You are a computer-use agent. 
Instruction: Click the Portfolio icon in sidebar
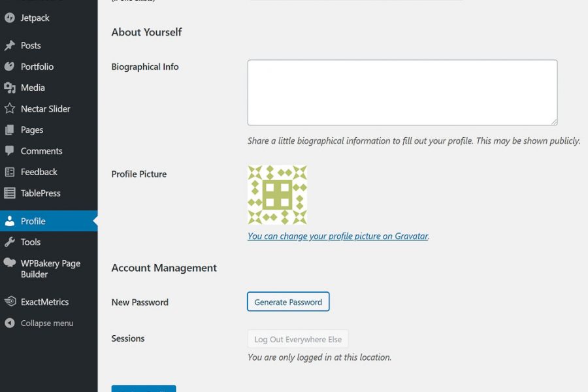click(x=10, y=67)
